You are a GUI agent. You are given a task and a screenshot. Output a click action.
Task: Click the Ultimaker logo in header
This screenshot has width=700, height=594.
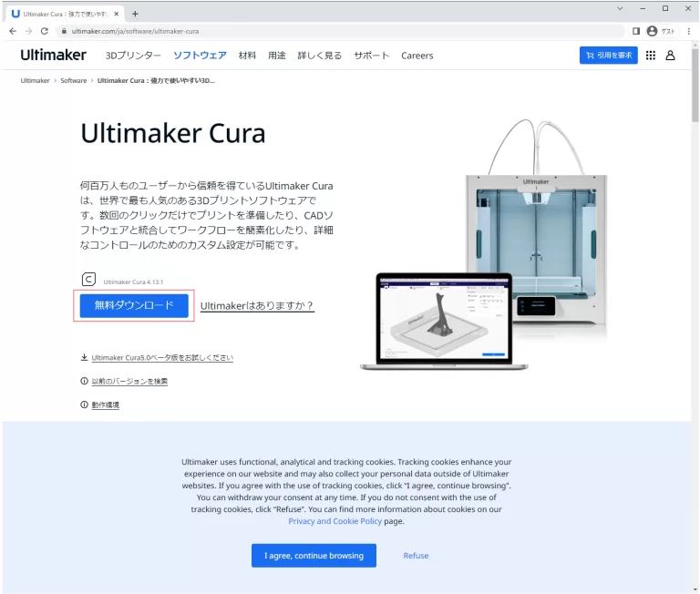point(54,55)
